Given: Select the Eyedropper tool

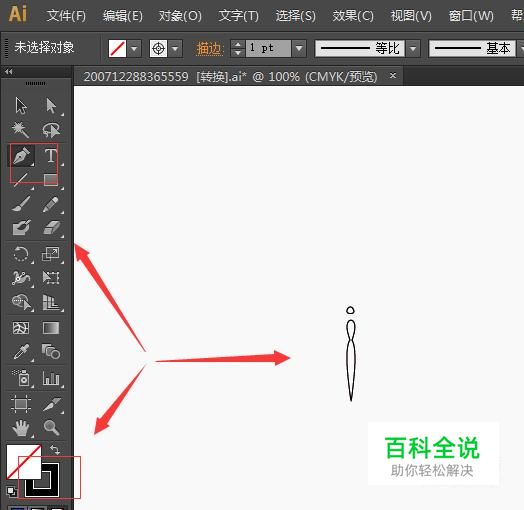Looking at the screenshot, I should coord(21,352).
